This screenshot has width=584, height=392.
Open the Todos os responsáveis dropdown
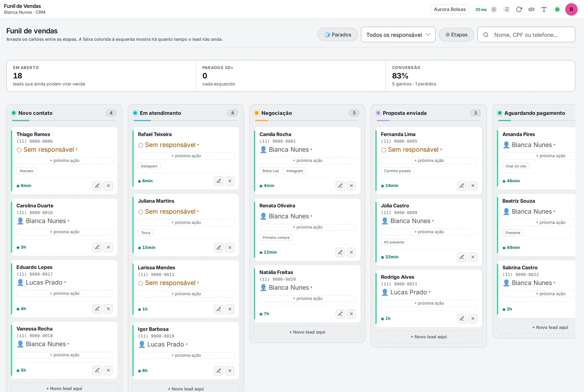pos(398,35)
